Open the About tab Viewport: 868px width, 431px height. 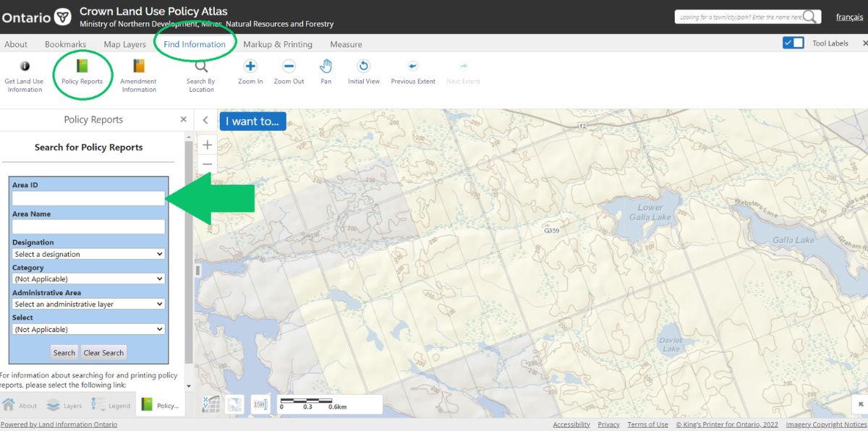click(16, 44)
